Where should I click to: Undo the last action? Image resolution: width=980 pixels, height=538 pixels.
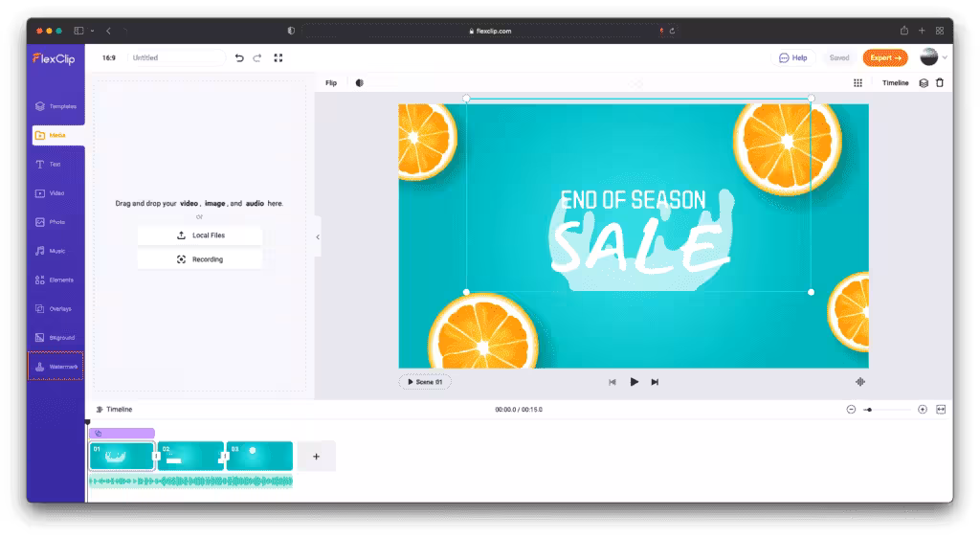tap(239, 57)
